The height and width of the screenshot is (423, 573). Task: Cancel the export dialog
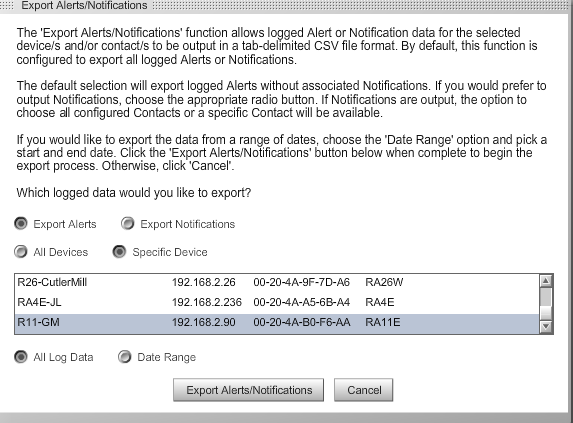364,390
